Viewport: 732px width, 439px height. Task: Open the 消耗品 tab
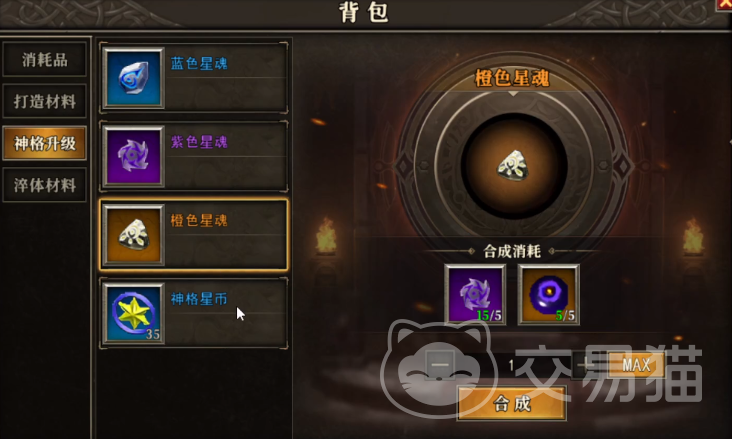(x=44, y=59)
